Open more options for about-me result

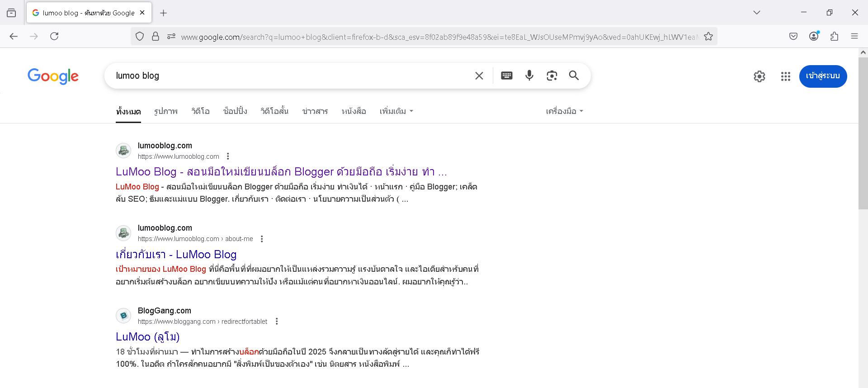262,239
